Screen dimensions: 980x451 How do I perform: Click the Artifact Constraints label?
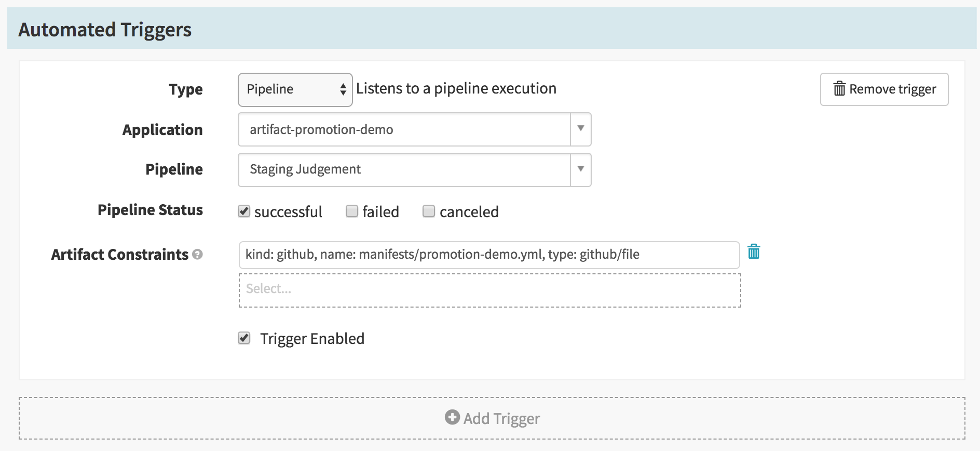pos(119,255)
